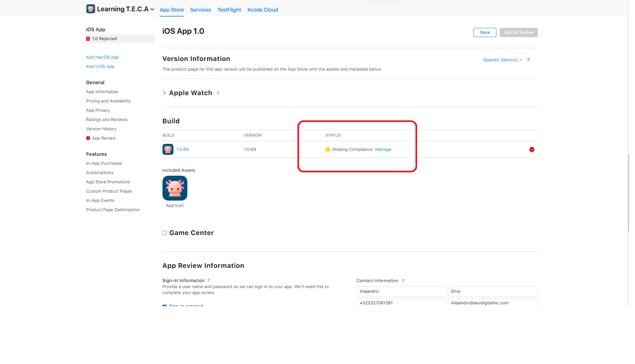Switch to the TestFlight tab
The width and height of the screenshot is (635, 364).
(229, 10)
